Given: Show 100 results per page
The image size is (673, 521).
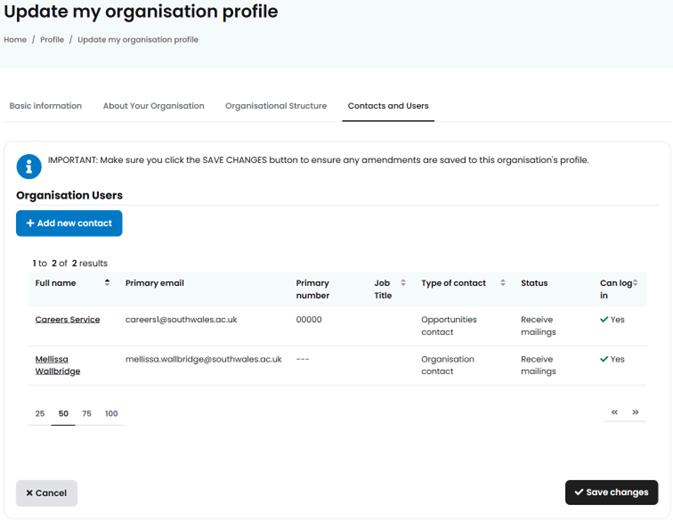Looking at the screenshot, I should [111, 413].
